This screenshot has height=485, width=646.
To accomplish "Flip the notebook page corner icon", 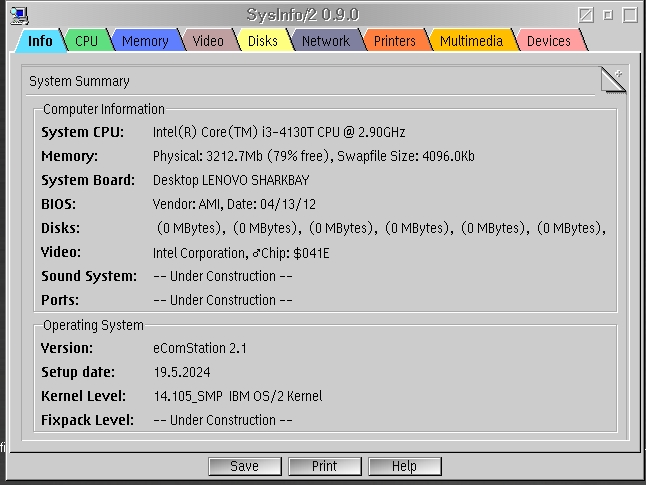I will (x=613, y=80).
